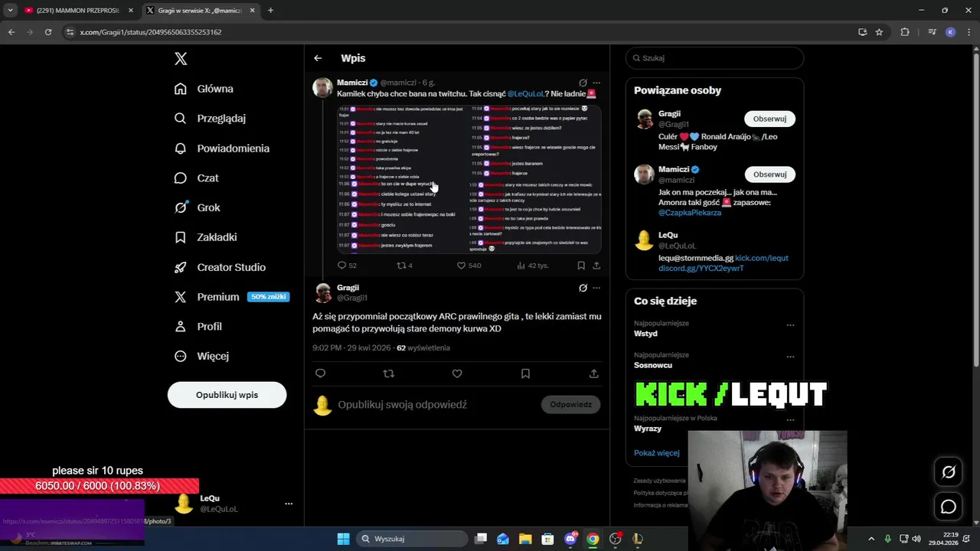Image resolution: width=980 pixels, height=551 pixels.
Task: Open Chrome from the taskbar
Action: click(x=593, y=539)
